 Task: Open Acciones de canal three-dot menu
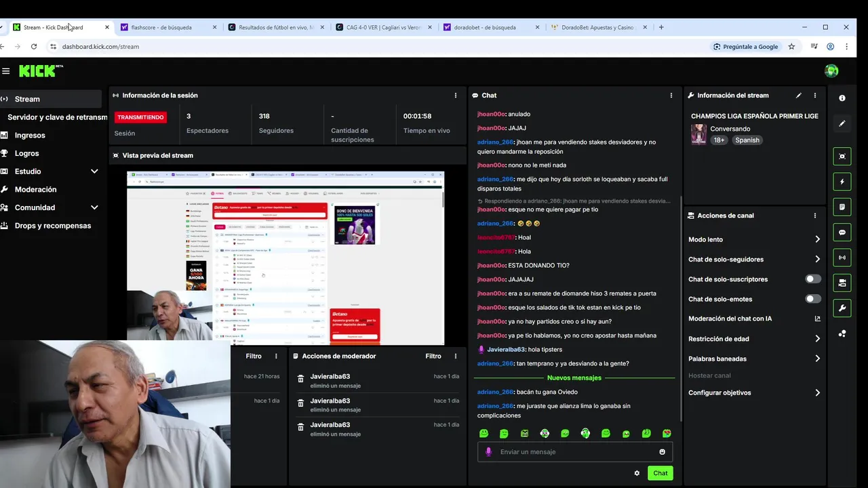[815, 216]
